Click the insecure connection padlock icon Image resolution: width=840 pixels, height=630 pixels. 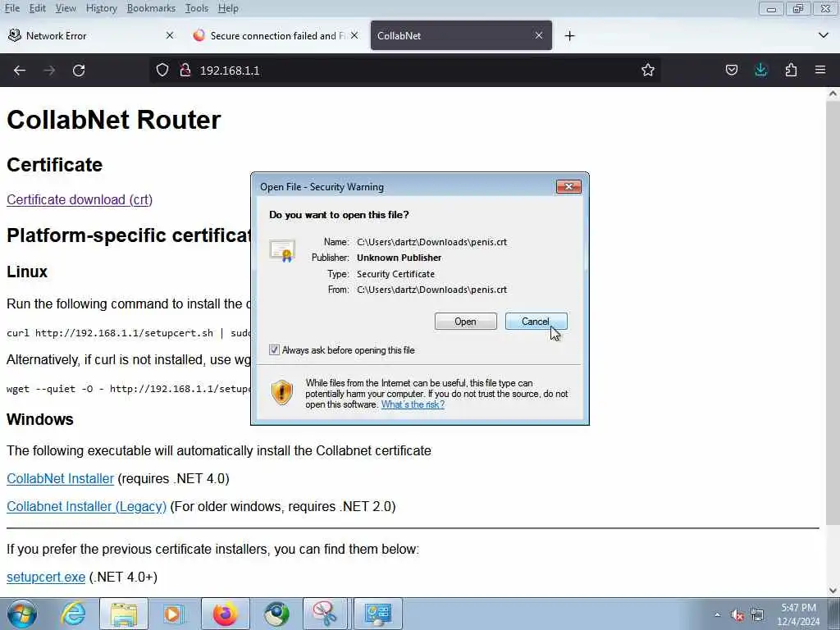click(x=185, y=71)
